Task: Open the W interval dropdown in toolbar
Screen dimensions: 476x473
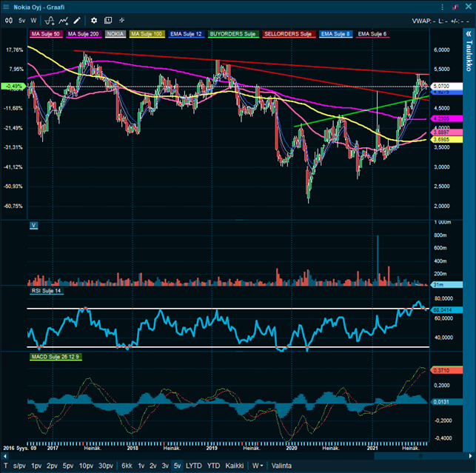Action: coord(33,20)
